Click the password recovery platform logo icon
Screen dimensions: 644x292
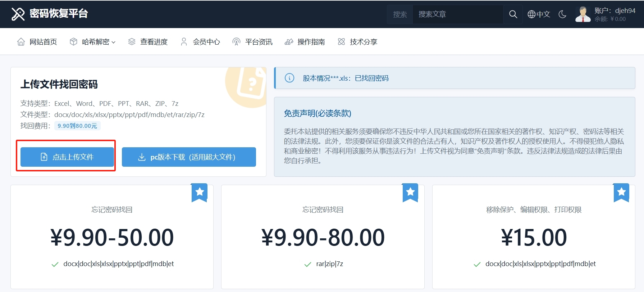coord(18,14)
